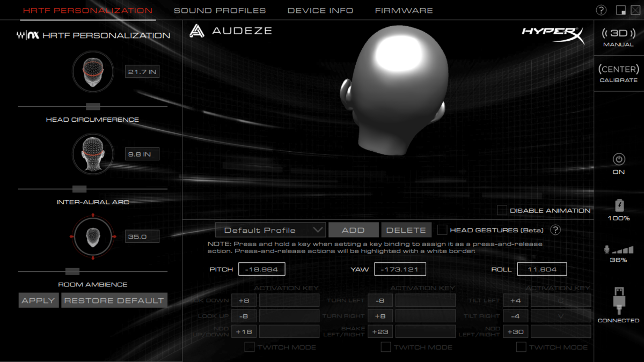Click the Nod Up/Down activation key field
This screenshot has width=644, height=362.
[289, 331]
